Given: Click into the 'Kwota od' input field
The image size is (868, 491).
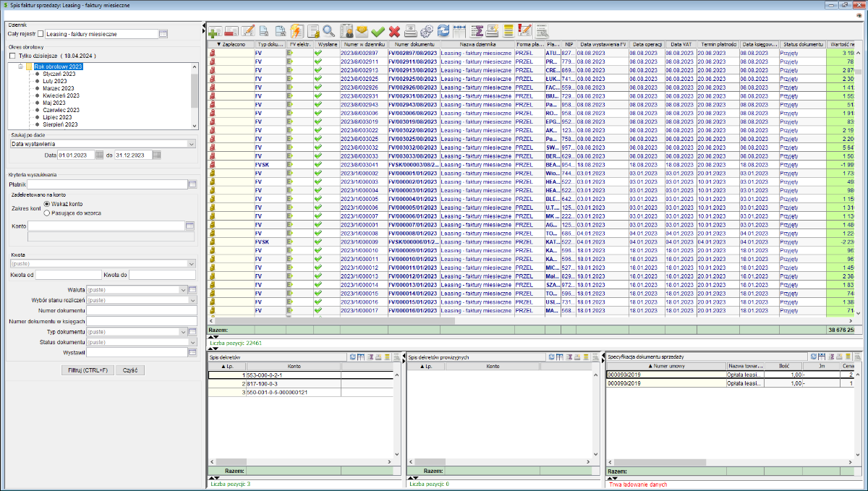Looking at the screenshot, I should click(69, 275).
